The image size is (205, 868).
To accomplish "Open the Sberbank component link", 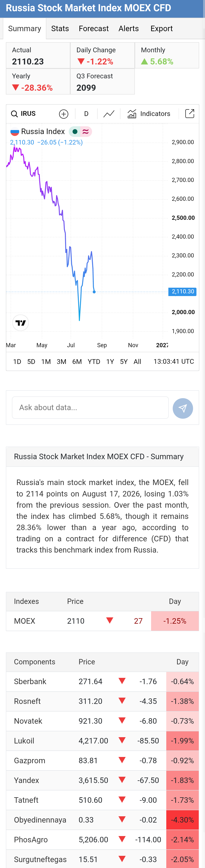I will tap(30, 681).
